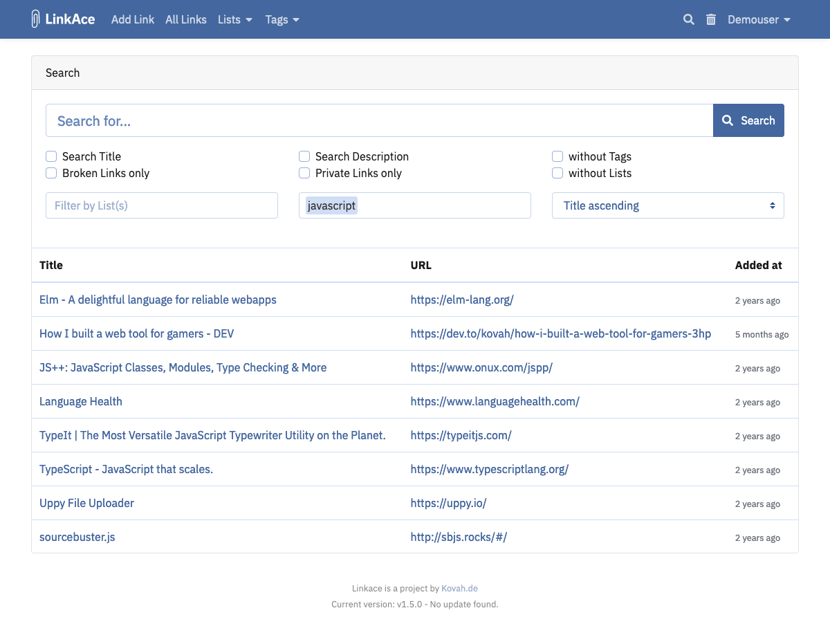Viewport: 830px width, 644px height.
Task: Enable Private Links only filtering
Action: (304, 173)
